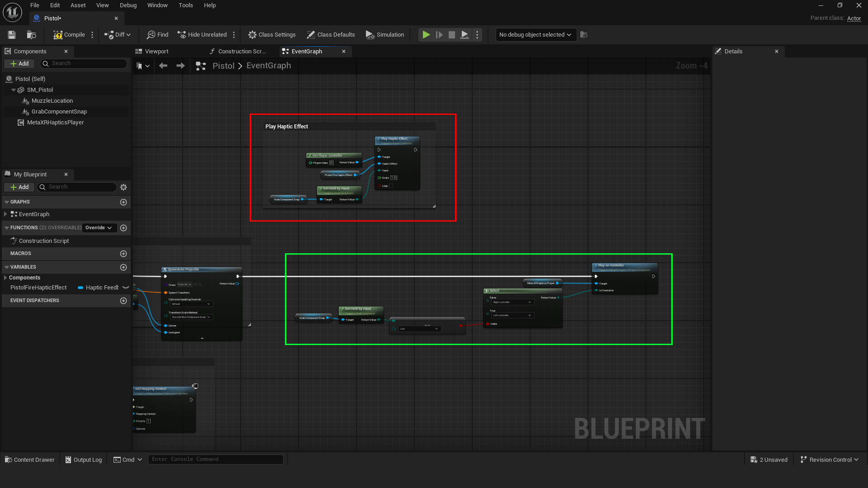Add a new event dispatcher plus icon
Viewport: 868px width, 488px height.
point(123,301)
